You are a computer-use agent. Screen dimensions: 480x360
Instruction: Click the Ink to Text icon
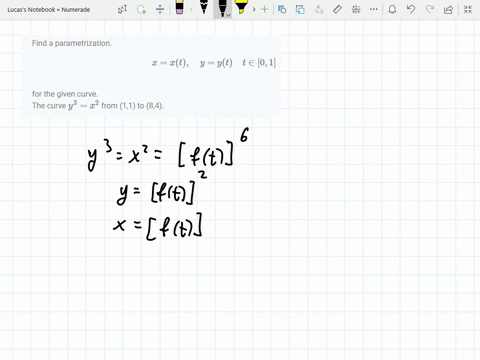(x=319, y=9)
